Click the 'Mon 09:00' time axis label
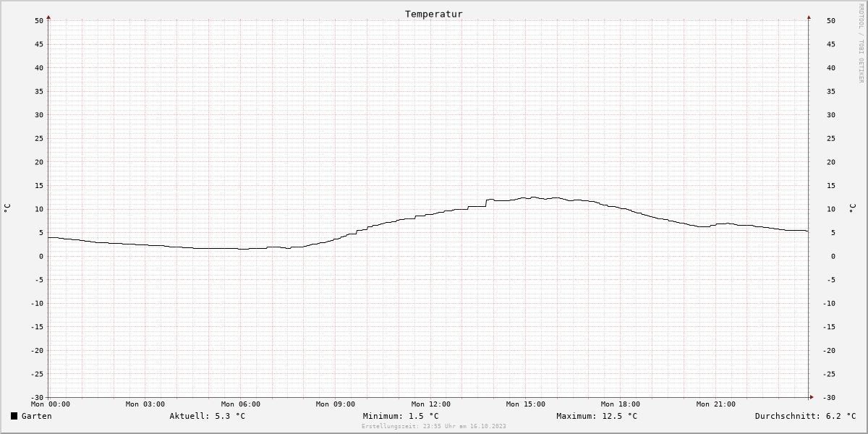This screenshot has width=868, height=434. pos(336,404)
